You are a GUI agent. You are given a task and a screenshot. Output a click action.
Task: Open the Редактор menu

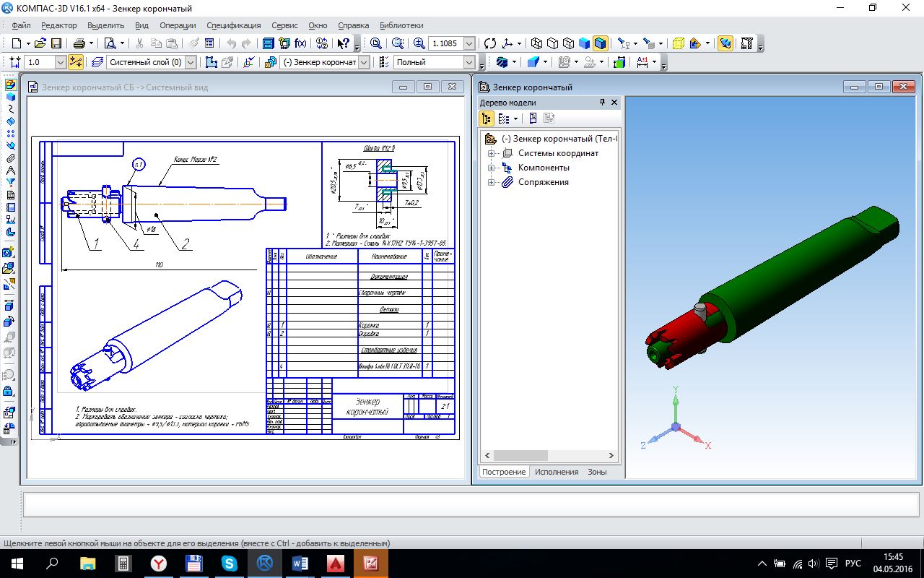(x=59, y=25)
